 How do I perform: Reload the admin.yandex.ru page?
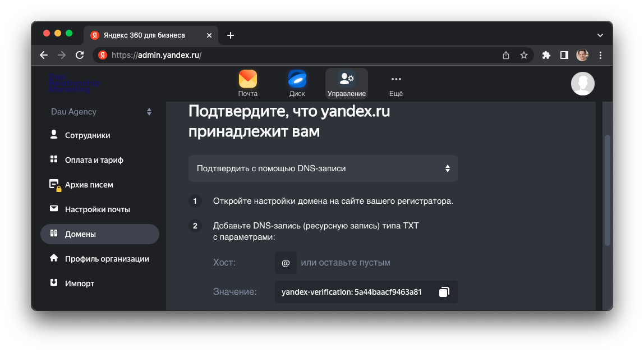point(80,55)
